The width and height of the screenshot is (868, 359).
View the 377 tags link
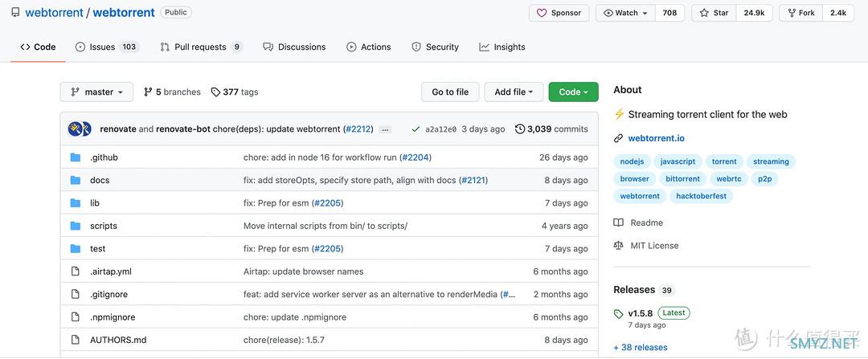(235, 92)
